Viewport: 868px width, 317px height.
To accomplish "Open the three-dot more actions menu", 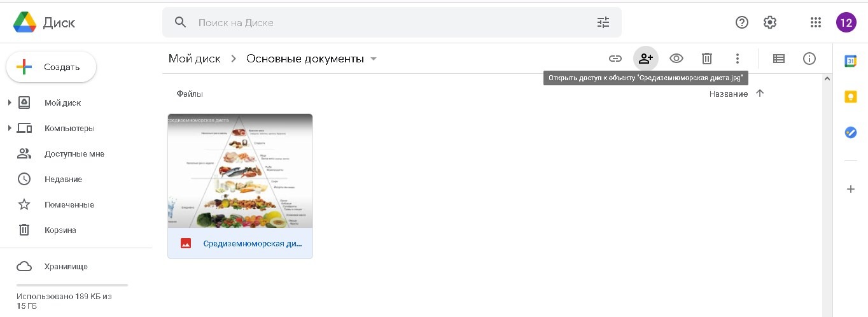I will (x=737, y=59).
